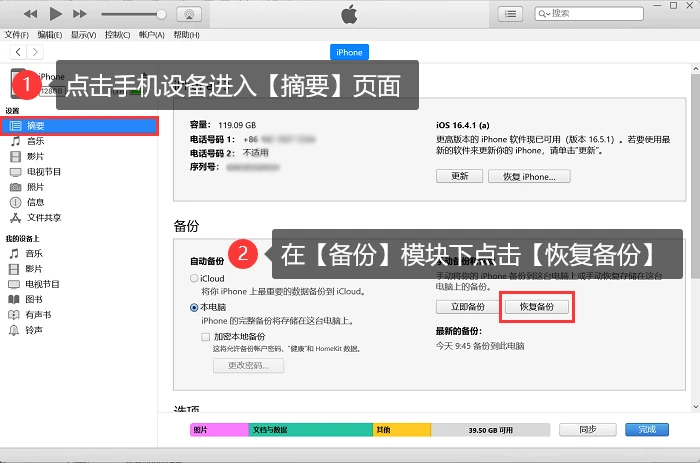The width and height of the screenshot is (700, 463).
Task: Skip forward with the fast-forward icon
Action: (79, 14)
